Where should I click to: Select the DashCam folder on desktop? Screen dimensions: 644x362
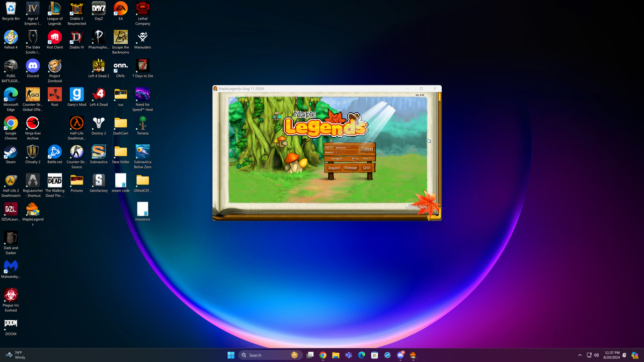coord(120,126)
